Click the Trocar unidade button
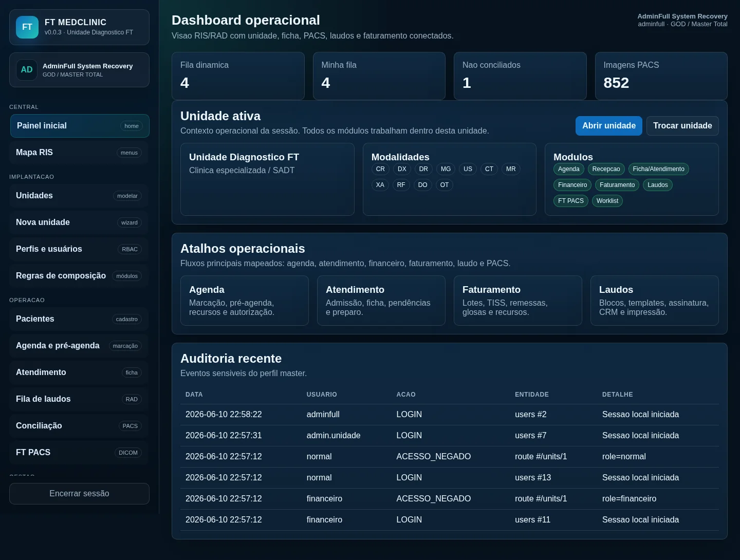This screenshot has width=740, height=560. pos(682,126)
